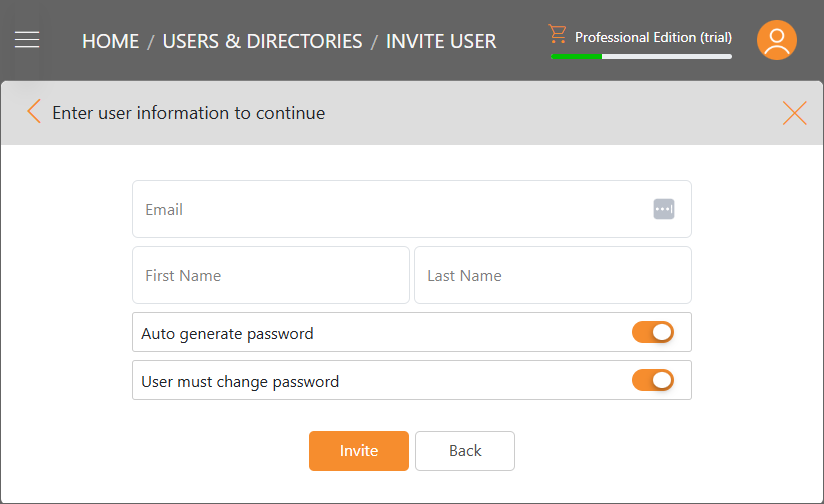Click Professional Edition (trial) label
Viewport: 824px width, 504px height.
[653, 37]
